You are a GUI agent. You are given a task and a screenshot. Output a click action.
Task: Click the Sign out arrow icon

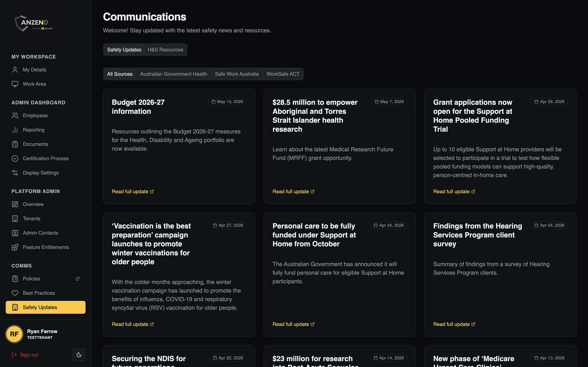(14, 355)
